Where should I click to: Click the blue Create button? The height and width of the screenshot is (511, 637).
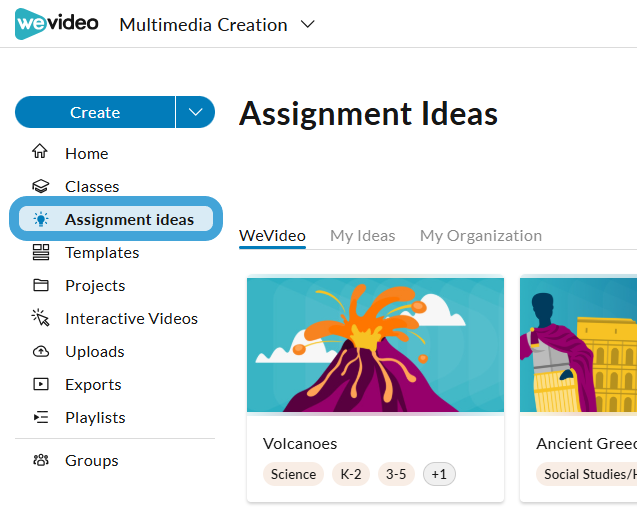pyautogui.click(x=95, y=112)
